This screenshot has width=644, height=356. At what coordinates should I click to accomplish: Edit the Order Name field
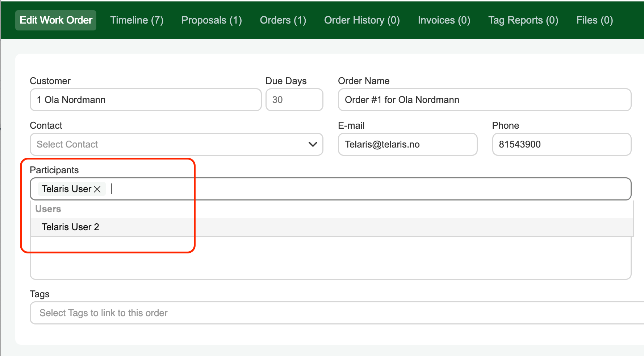click(485, 100)
